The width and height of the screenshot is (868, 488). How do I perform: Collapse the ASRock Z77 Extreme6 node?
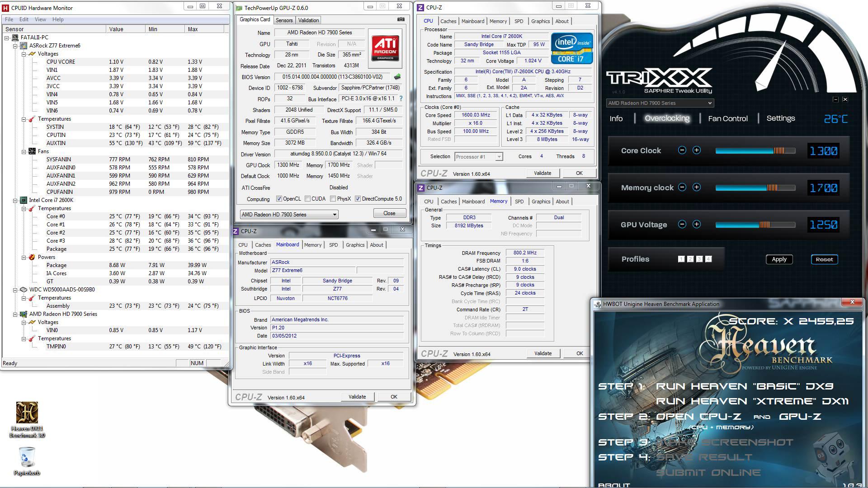(15, 46)
